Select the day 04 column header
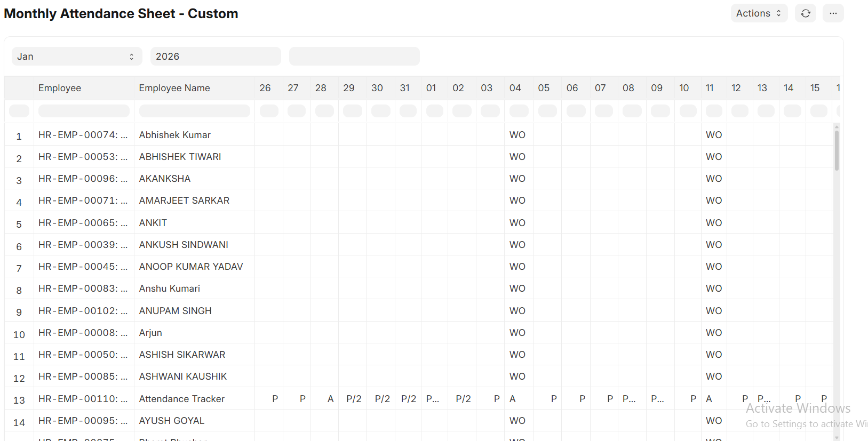 515,88
